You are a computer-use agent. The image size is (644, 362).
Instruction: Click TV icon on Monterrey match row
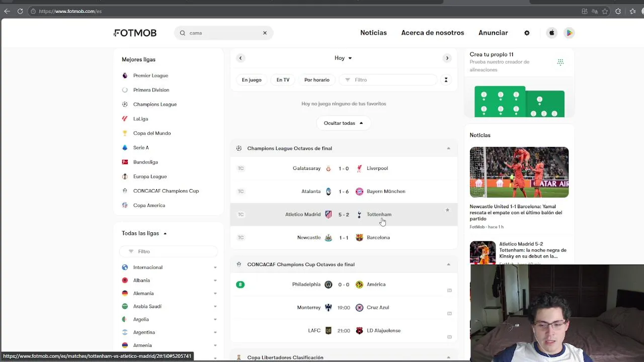449,314
